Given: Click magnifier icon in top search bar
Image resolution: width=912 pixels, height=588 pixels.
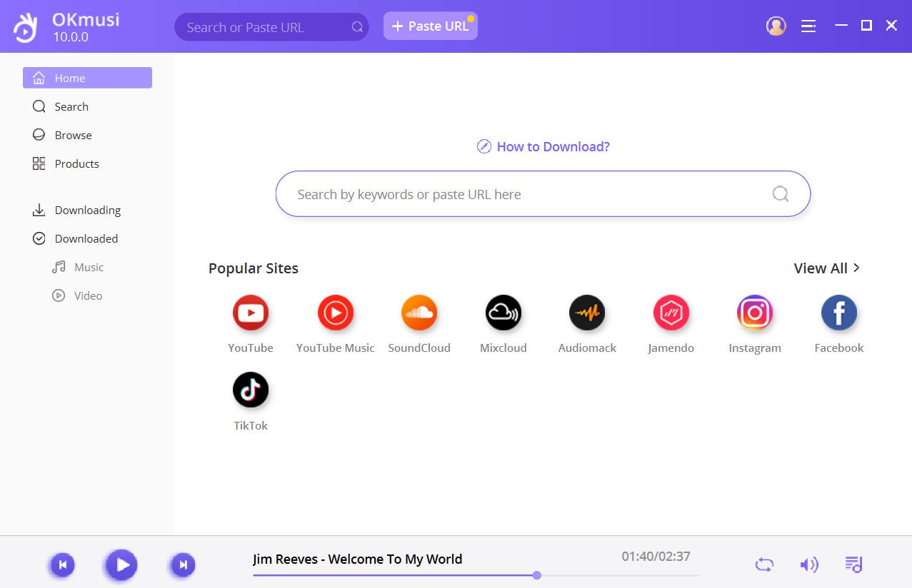Looking at the screenshot, I should coord(357,27).
